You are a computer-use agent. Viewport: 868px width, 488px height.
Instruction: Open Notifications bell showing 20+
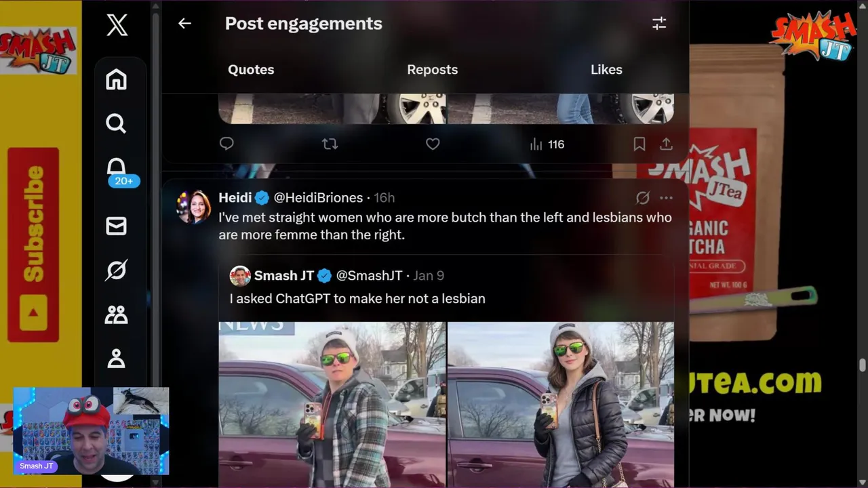117,168
